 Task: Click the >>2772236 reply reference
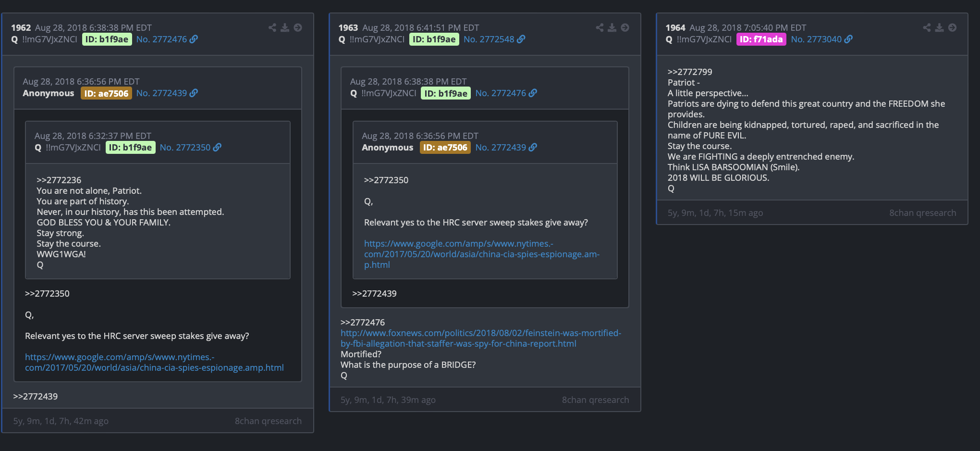click(59, 180)
